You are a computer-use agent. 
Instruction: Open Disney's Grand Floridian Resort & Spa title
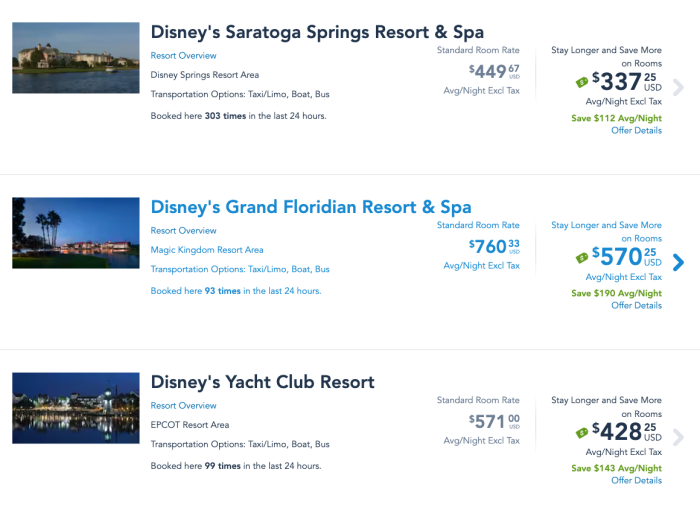[311, 207]
